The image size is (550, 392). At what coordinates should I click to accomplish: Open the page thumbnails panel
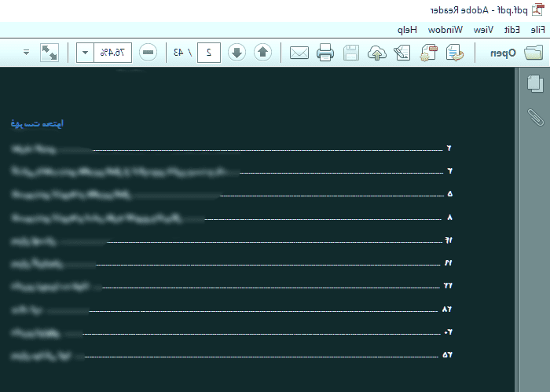(x=535, y=84)
